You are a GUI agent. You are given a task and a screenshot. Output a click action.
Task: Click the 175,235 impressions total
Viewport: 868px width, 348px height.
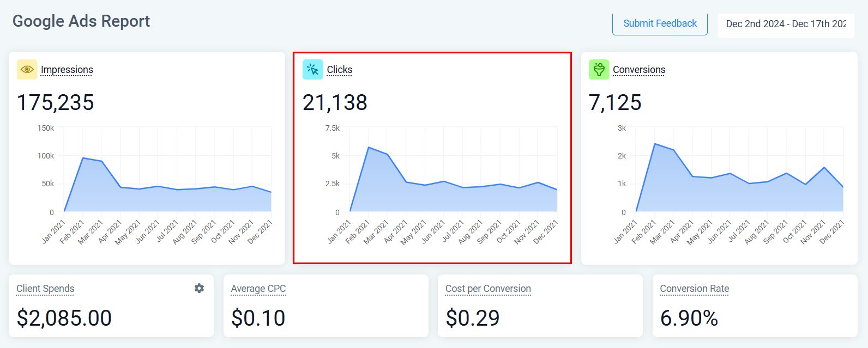tap(56, 102)
